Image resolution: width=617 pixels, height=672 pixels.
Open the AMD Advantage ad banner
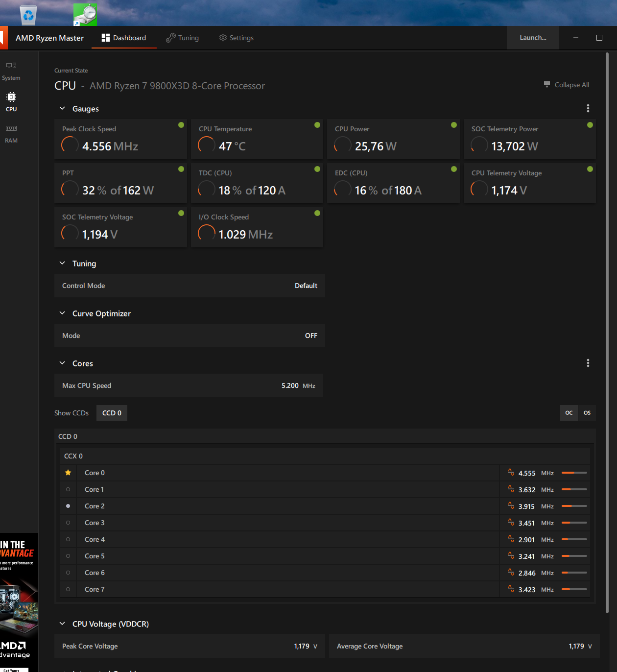point(19,602)
